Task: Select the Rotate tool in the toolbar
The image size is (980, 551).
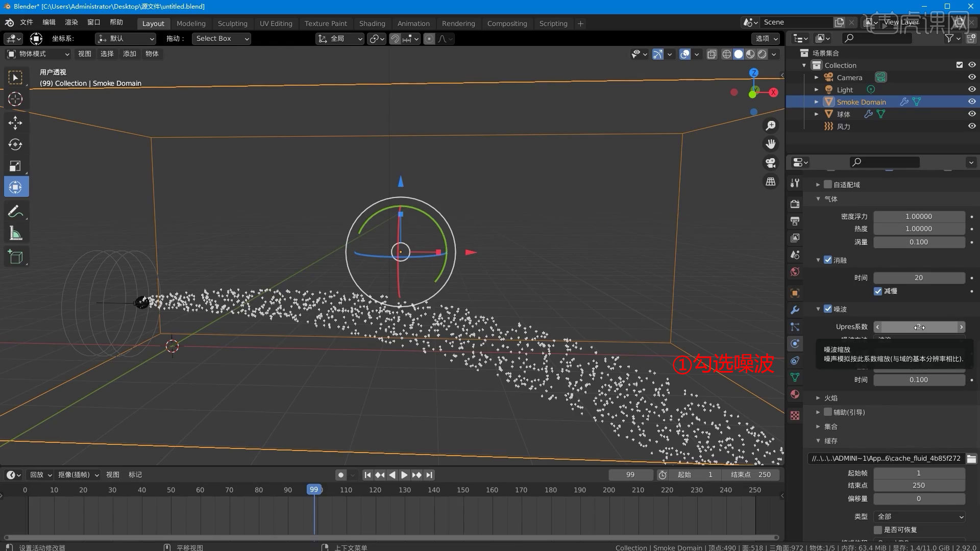Action: (x=16, y=144)
